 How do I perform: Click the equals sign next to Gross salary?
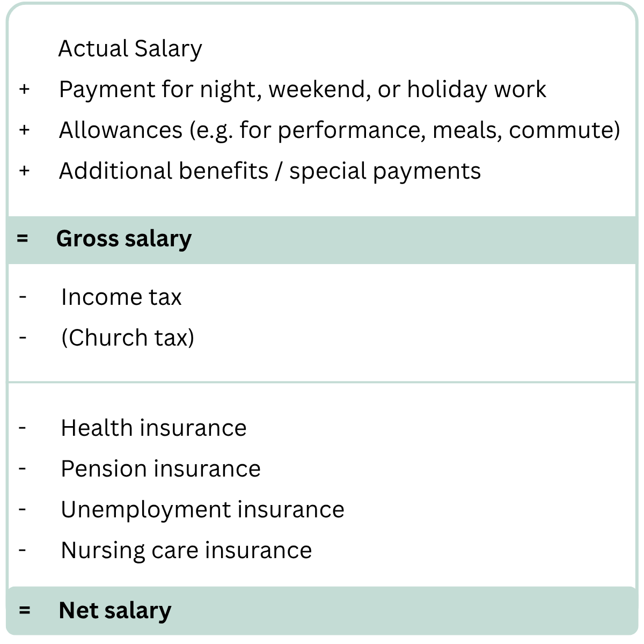[22, 239]
